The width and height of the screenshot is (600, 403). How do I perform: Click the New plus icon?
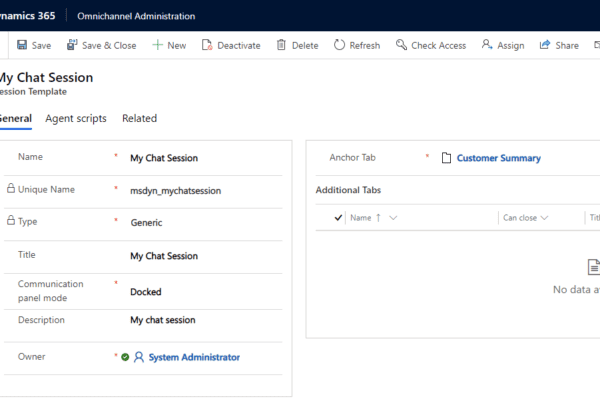pos(158,45)
